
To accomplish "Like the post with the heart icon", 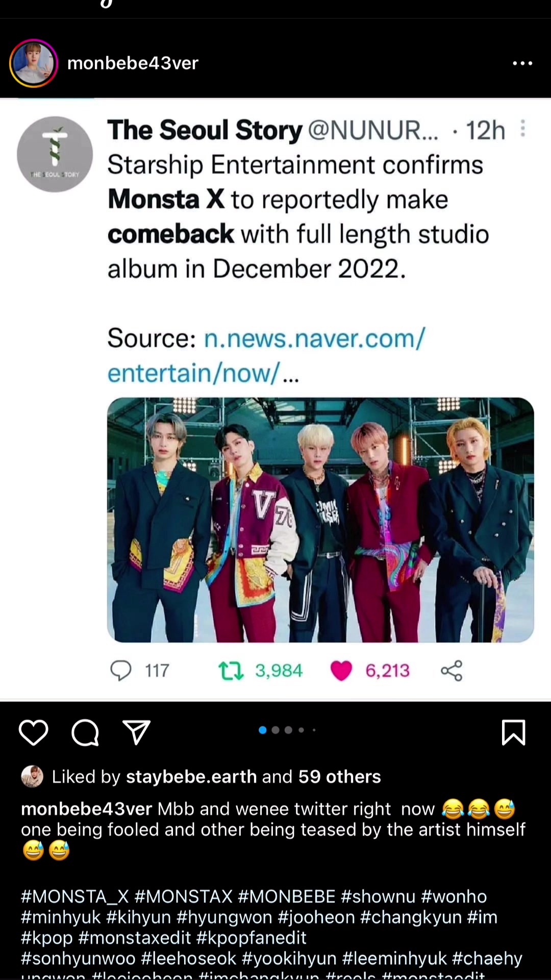I will click(34, 732).
